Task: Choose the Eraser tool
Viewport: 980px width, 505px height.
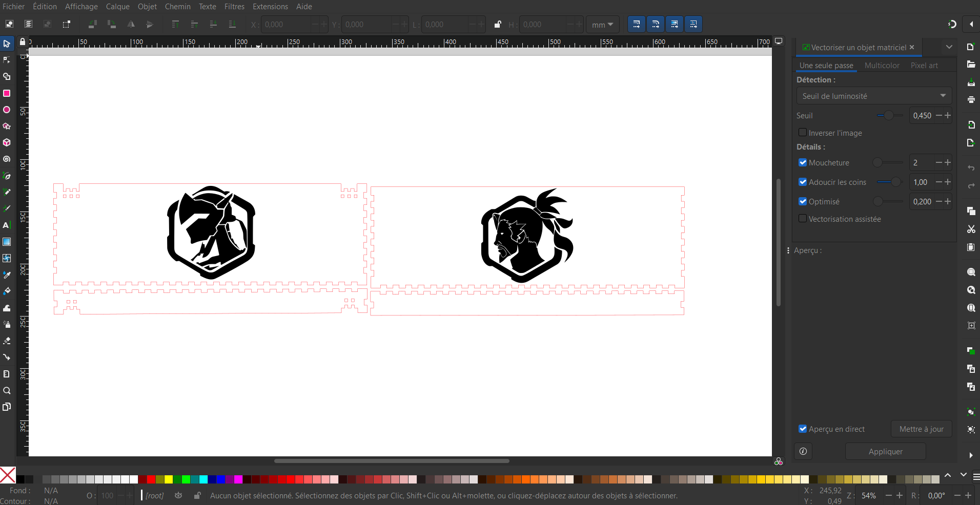Action: [x=7, y=341]
